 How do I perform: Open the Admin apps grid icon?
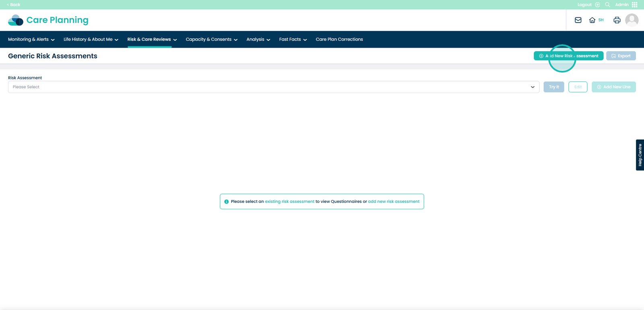(x=635, y=5)
